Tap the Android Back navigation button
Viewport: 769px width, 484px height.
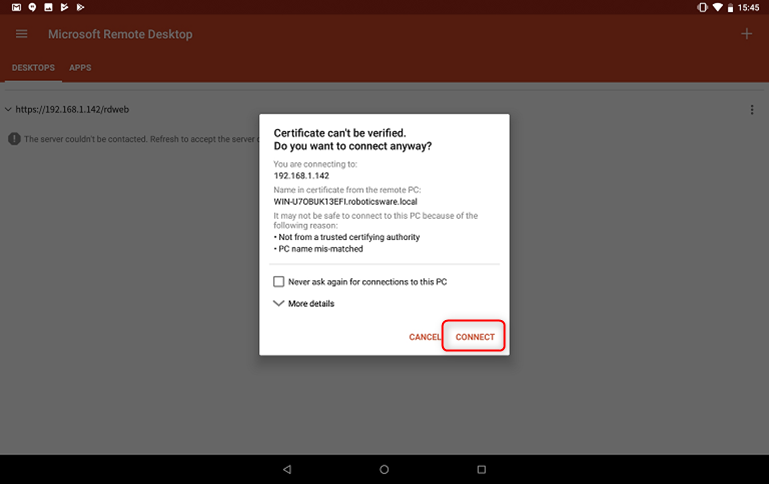(287, 469)
